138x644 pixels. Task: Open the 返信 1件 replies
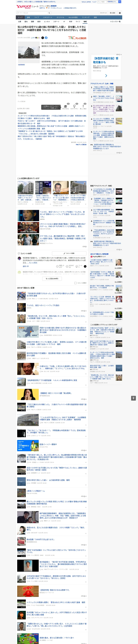(26, 266)
